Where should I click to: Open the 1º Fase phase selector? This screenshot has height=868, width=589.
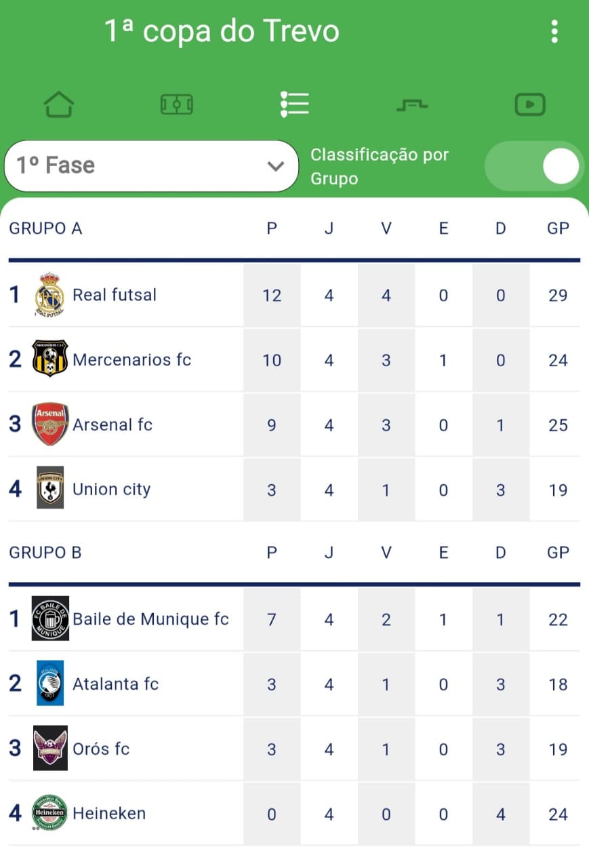(150, 165)
